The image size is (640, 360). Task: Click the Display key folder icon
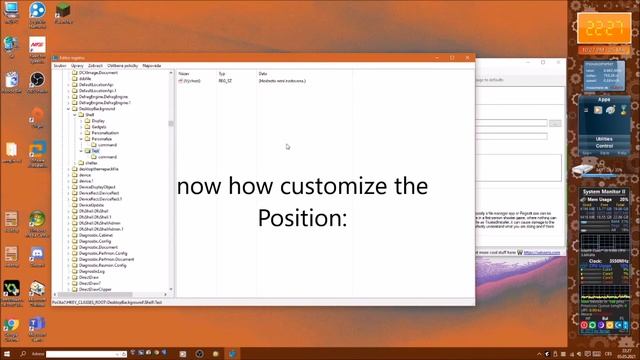pyautogui.click(x=87, y=121)
